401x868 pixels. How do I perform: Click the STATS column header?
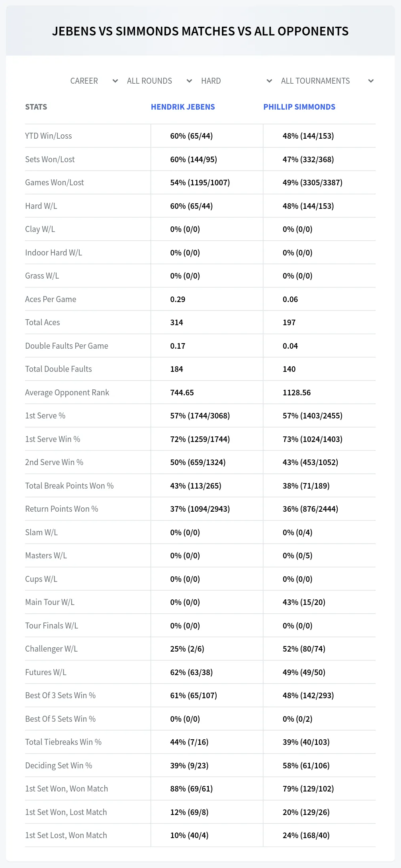coord(36,107)
